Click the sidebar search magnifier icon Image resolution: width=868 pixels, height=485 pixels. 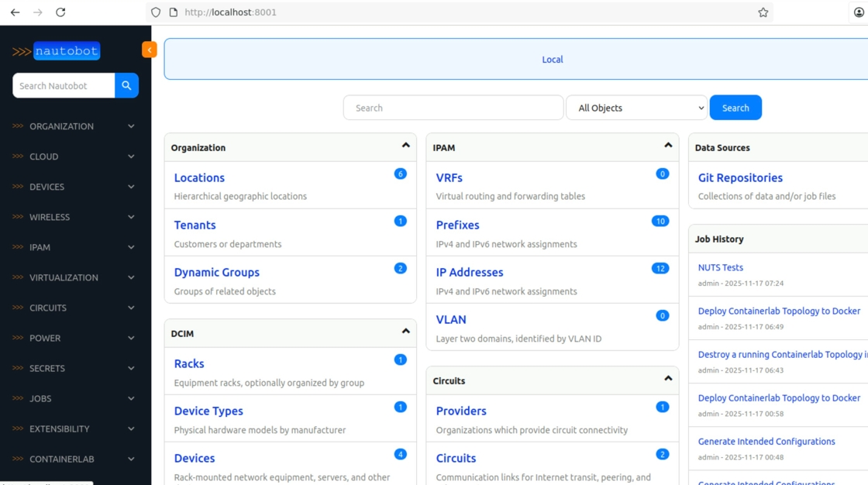[126, 86]
